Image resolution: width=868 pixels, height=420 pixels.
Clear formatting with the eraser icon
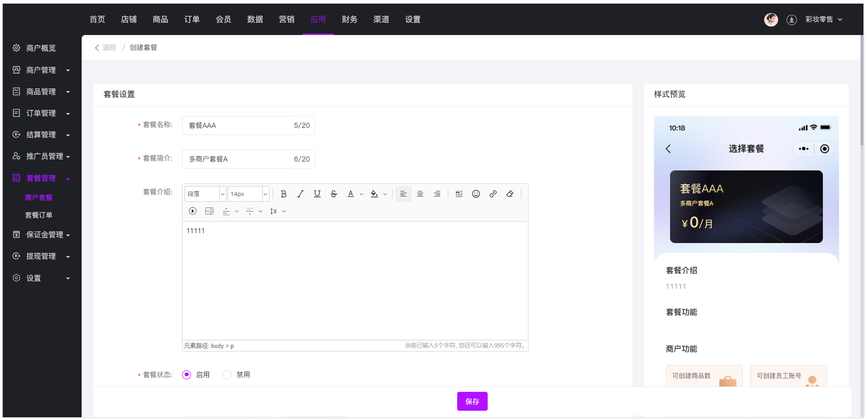click(x=510, y=194)
